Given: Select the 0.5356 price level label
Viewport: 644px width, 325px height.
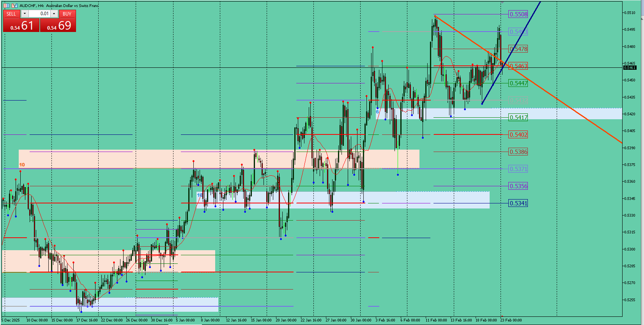Looking at the screenshot, I should click(x=518, y=186).
